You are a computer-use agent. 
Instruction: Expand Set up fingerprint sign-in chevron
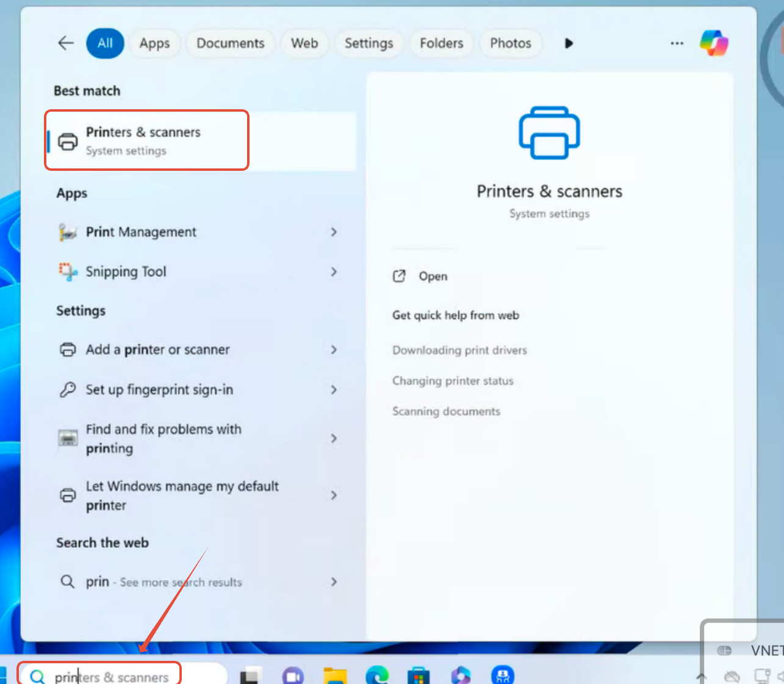pos(334,389)
